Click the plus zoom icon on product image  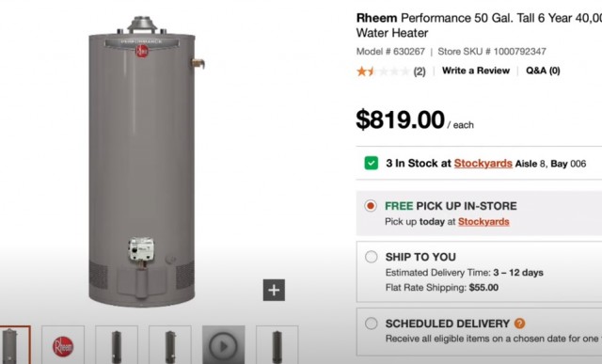click(274, 290)
